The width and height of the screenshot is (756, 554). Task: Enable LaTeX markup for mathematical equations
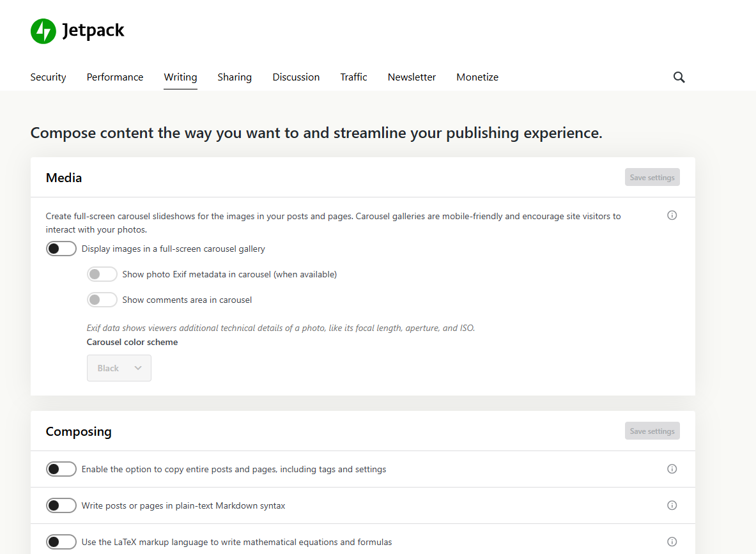coord(61,541)
